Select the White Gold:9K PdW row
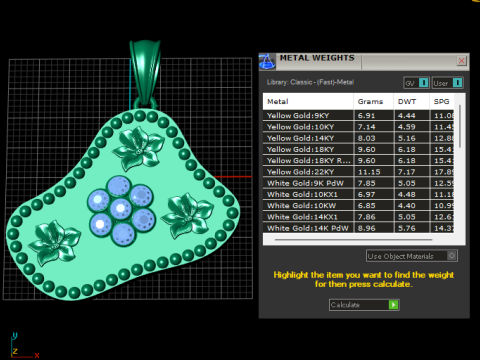 358,183
